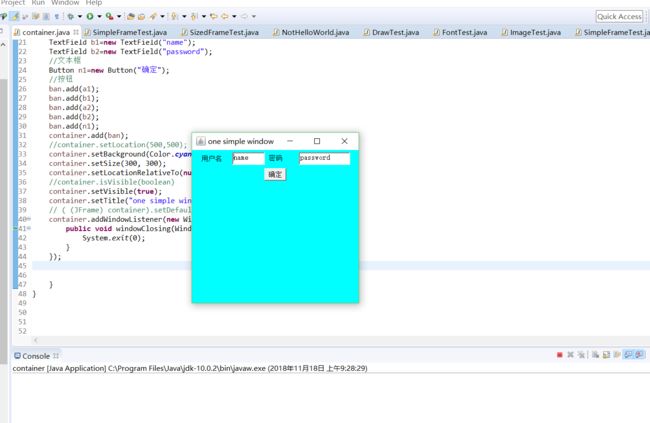650x423 pixels.
Task: Open the Run menu
Action: click(38, 3)
